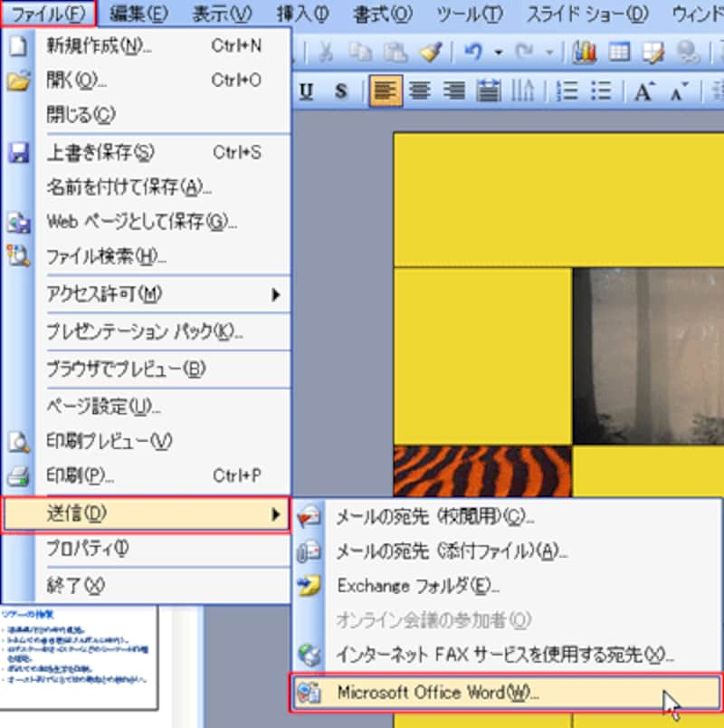
Task: Toggle center text alignment
Action: point(419,91)
